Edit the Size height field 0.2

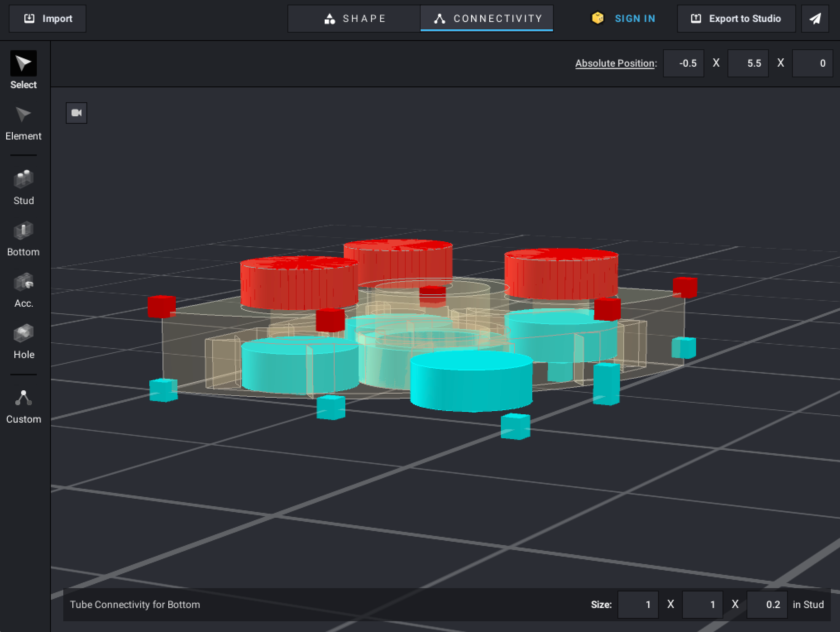[767, 605]
